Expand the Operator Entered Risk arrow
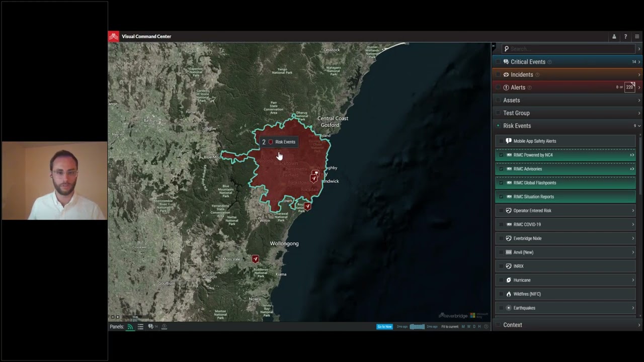 (633, 211)
